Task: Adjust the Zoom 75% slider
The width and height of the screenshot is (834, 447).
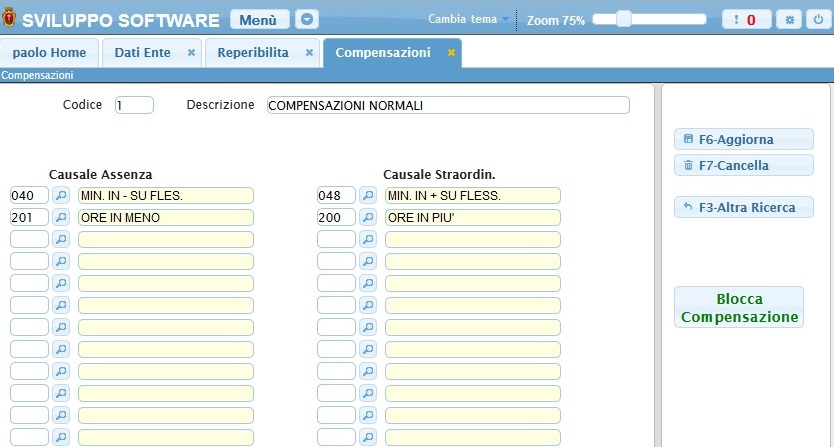Action: [624, 19]
